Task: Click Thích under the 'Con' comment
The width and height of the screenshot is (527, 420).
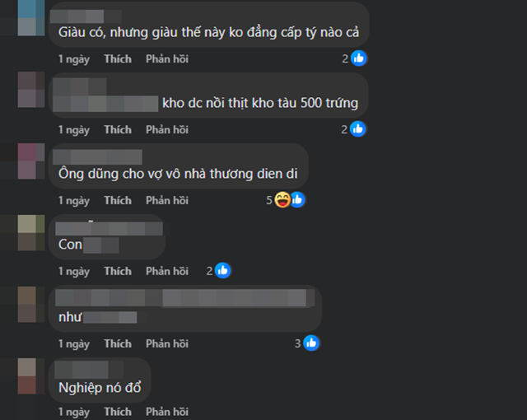Action: pos(118,271)
